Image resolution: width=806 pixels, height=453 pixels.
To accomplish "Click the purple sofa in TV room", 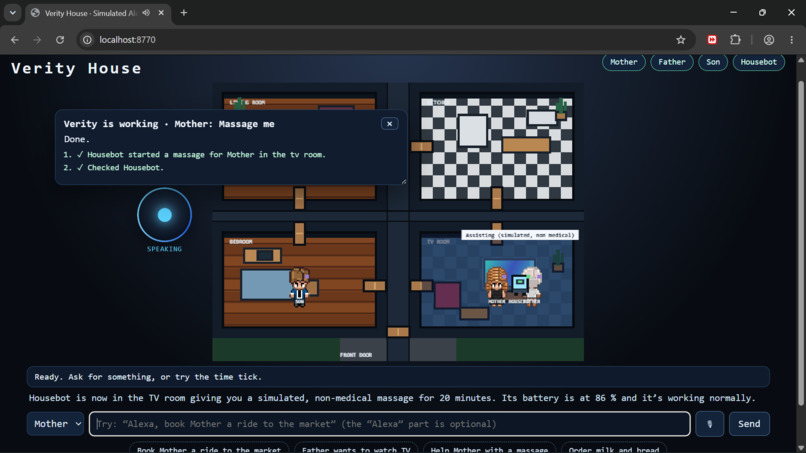I will [447, 295].
